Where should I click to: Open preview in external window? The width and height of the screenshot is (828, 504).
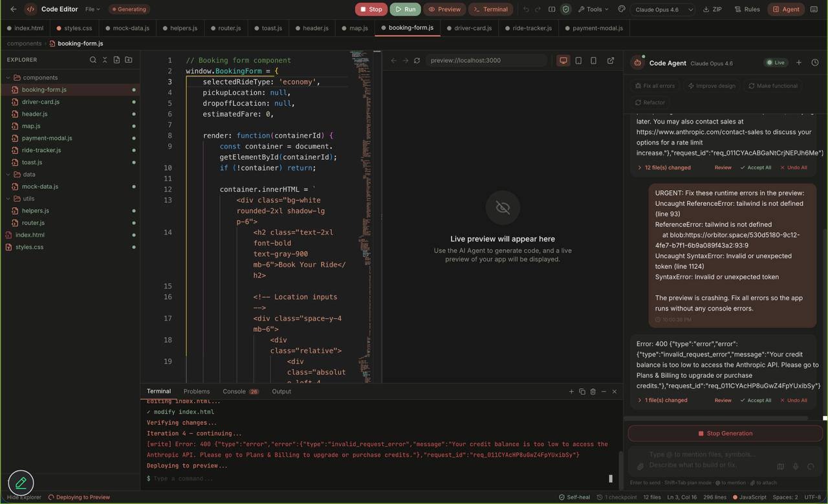point(610,60)
